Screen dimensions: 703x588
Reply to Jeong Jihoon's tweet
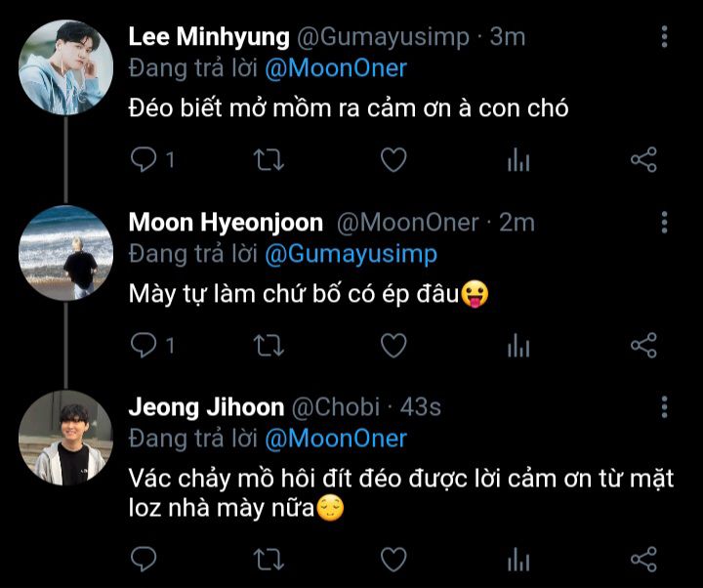click(144, 559)
